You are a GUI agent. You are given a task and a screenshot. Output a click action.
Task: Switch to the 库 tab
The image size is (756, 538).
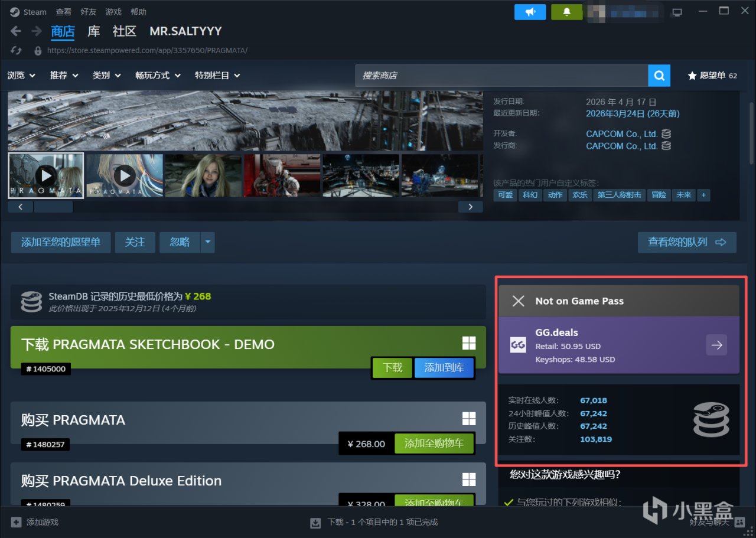click(94, 31)
